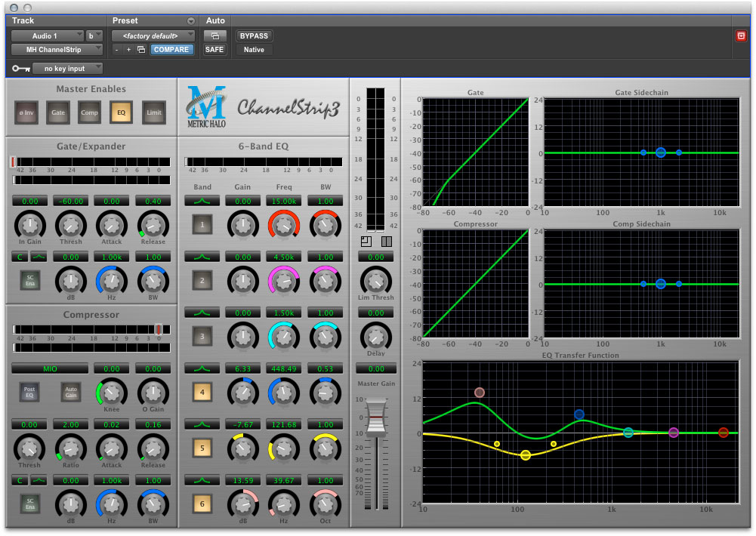The width and height of the screenshot is (756, 536).
Task: Click the filter shape icon for EQ band 1
Action: (x=202, y=201)
